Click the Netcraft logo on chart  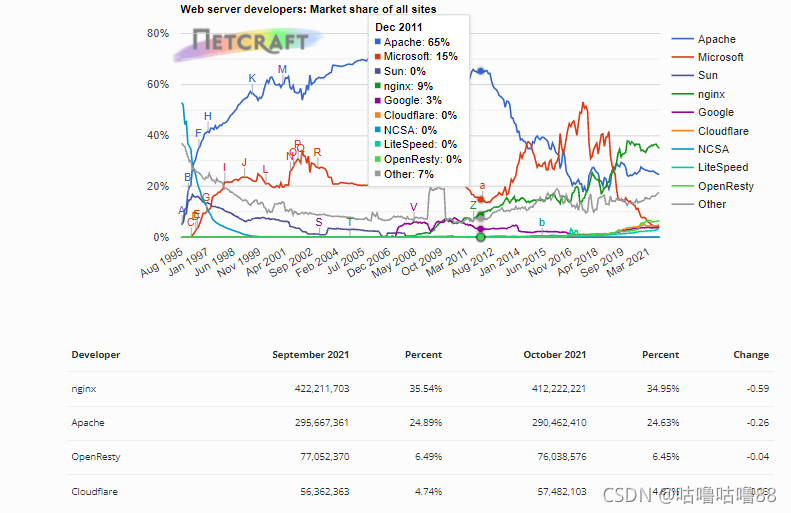tap(249, 43)
